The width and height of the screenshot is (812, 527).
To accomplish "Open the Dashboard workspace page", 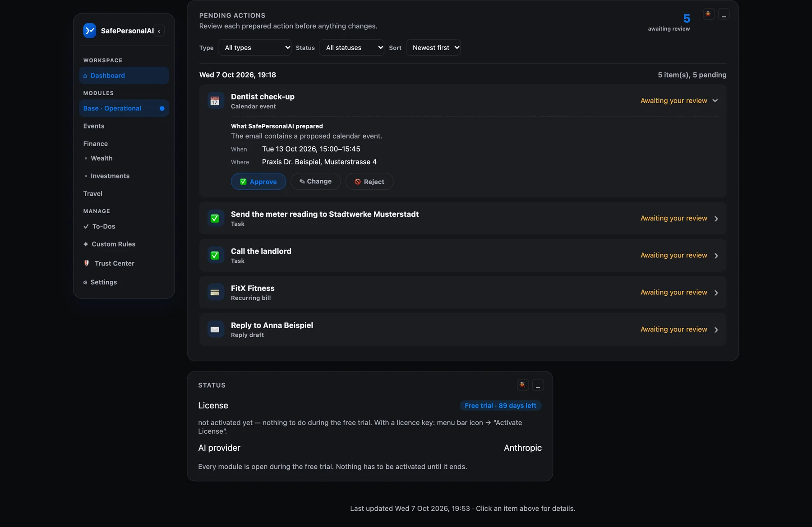I will point(124,75).
